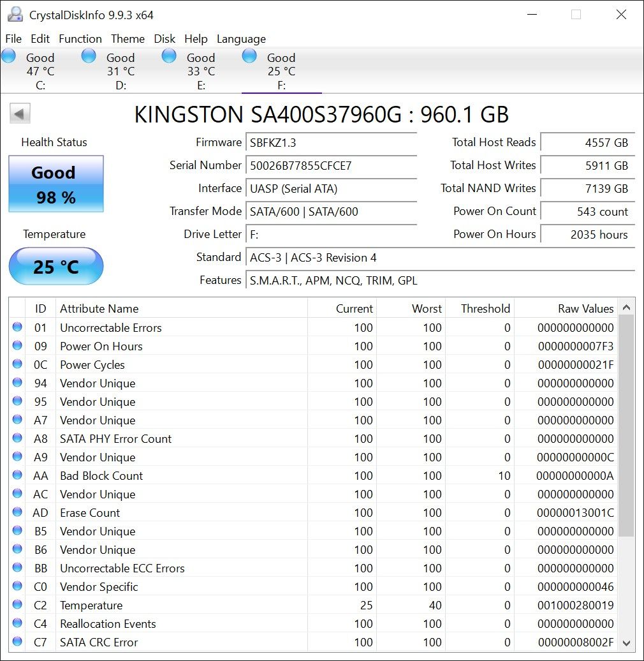Click status orb for Temperature C2 row
Screen dimensions: 644x661
pos(17,604)
